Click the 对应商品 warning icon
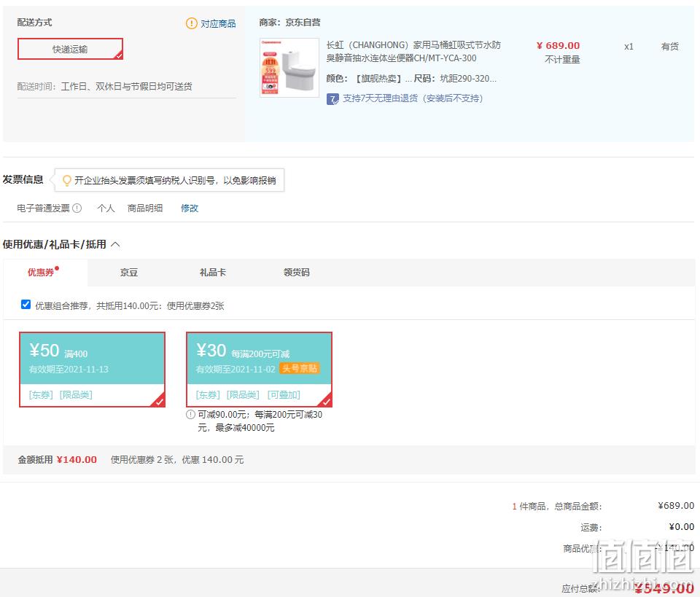The image size is (700, 597). coord(192,23)
